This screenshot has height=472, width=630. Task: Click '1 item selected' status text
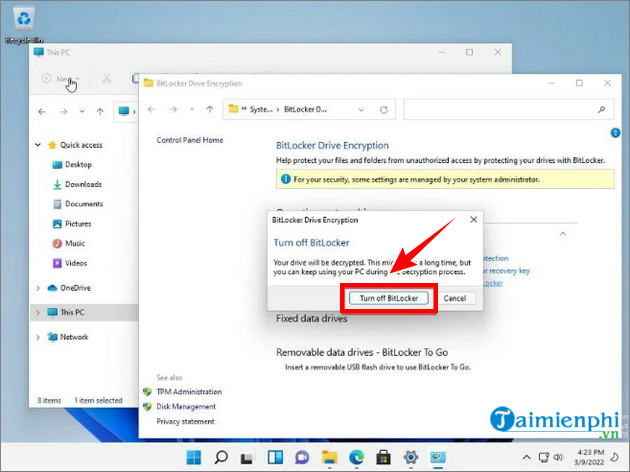pos(98,400)
